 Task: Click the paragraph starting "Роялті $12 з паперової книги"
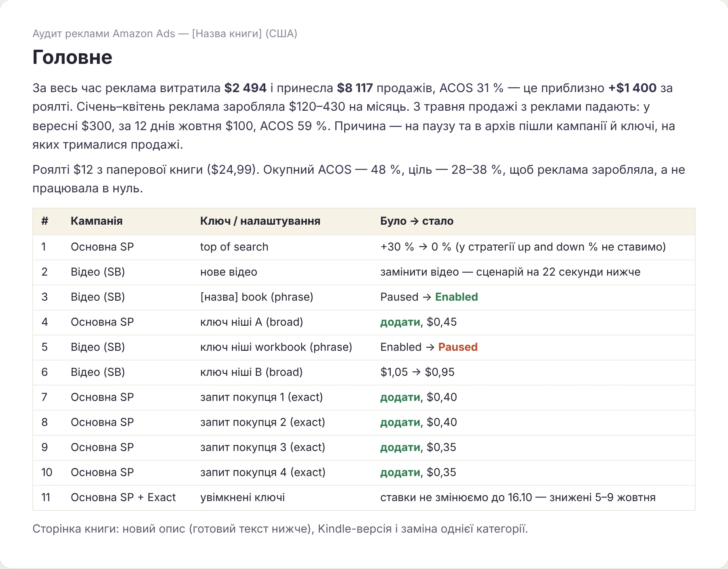[x=359, y=179]
